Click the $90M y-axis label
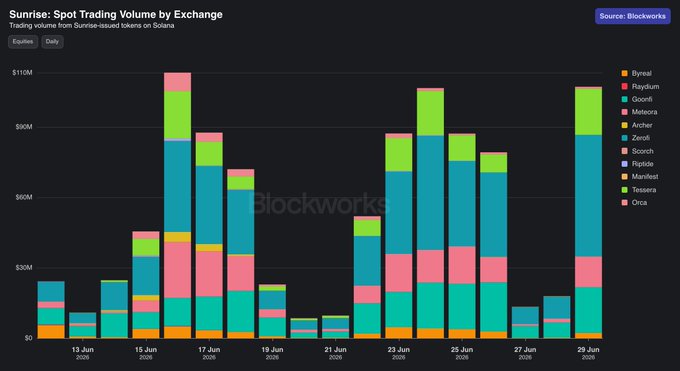The width and height of the screenshot is (680, 371). click(x=24, y=127)
